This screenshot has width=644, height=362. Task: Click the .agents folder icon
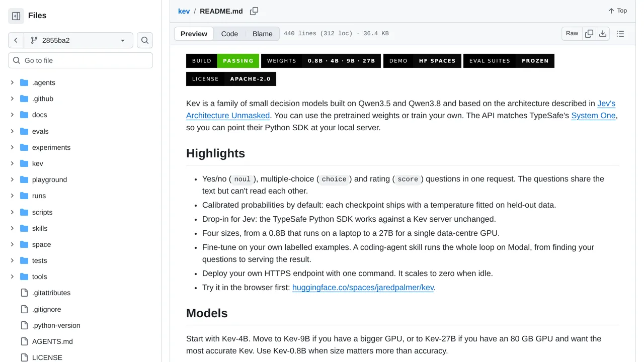click(24, 82)
